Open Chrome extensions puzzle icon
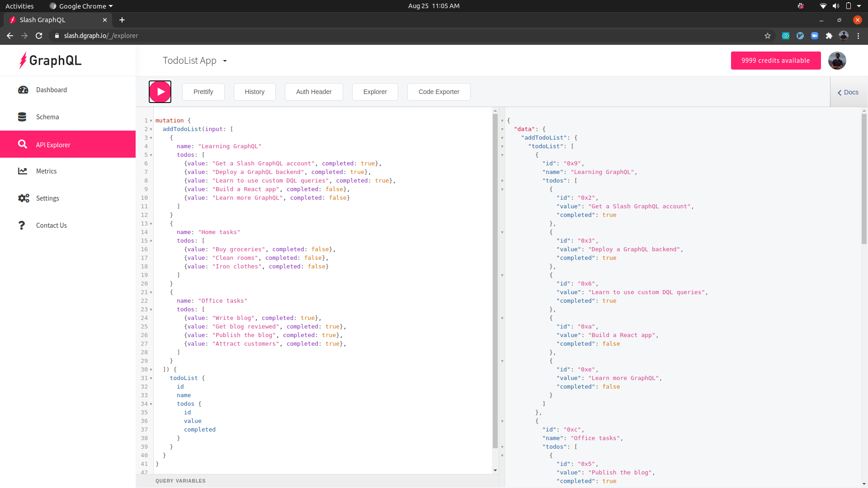This screenshot has height=488, width=868. 829,36
